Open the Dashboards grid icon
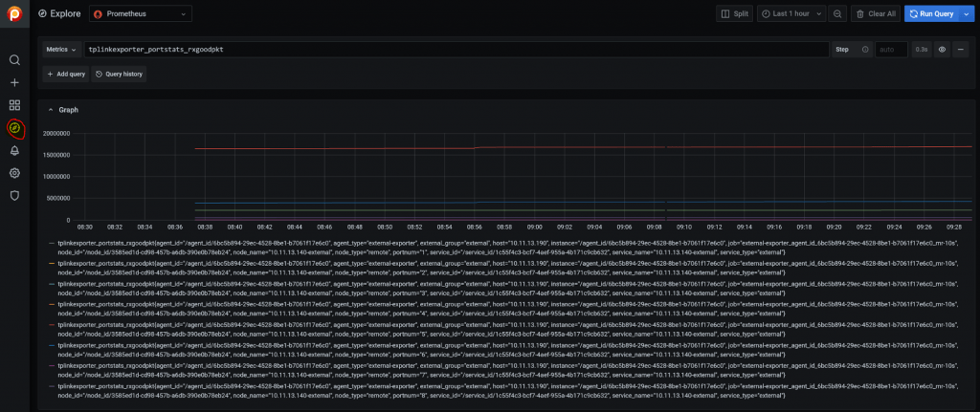The height and width of the screenshot is (412, 980). click(14, 105)
